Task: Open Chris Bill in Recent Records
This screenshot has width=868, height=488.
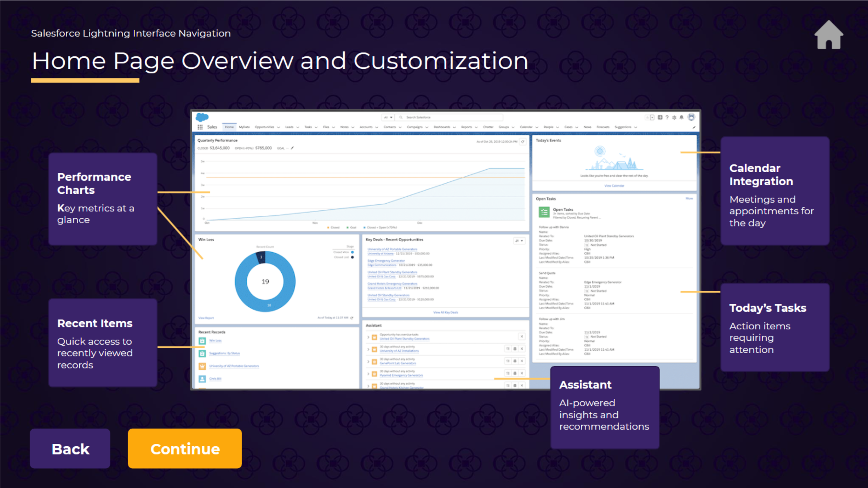Action: click(215, 379)
